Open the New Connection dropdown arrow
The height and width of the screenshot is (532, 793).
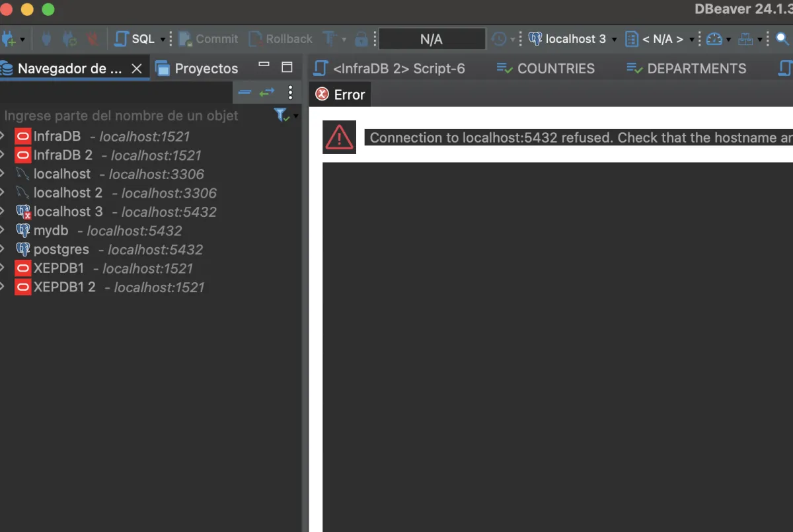point(22,40)
